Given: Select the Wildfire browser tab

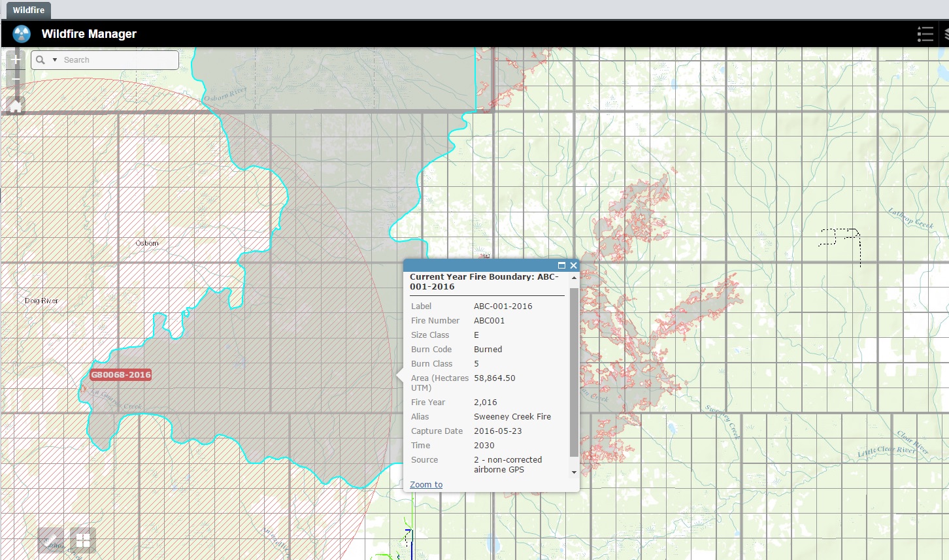Looking at the screenshot, I should 29,10.
